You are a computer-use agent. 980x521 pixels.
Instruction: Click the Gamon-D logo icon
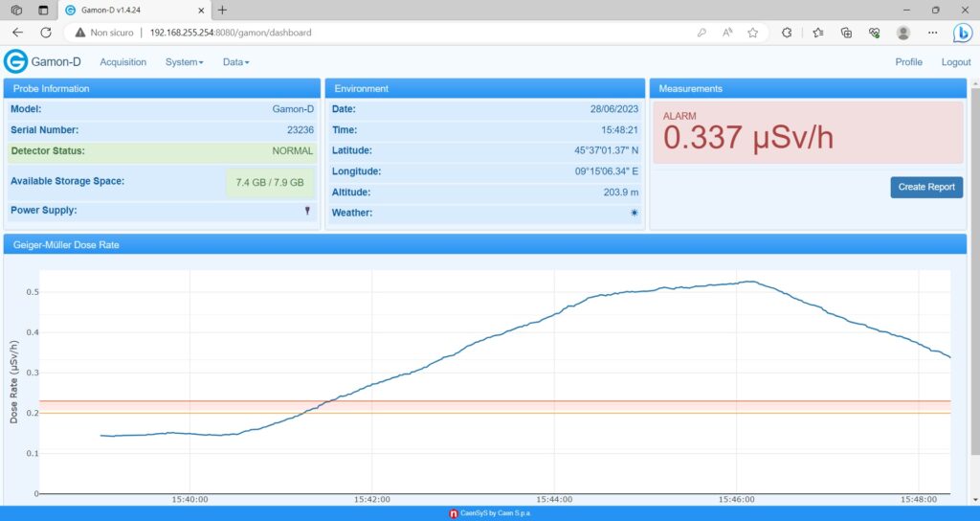(x=15, y=62)
